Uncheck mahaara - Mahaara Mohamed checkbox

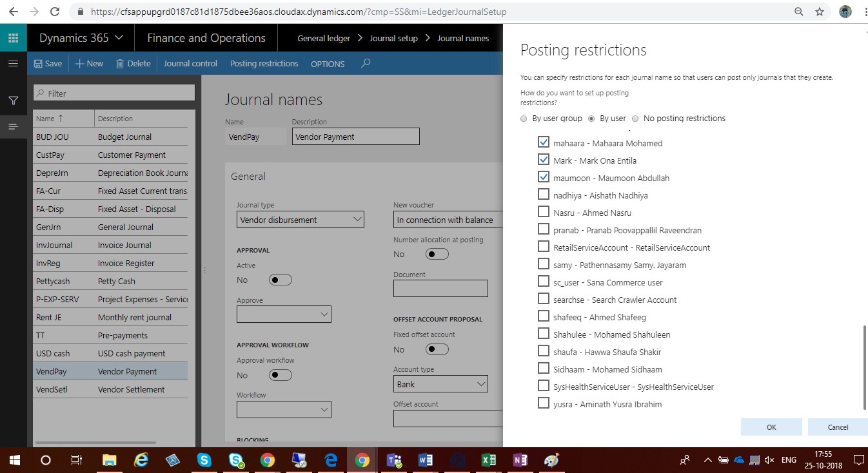point(543,142)
